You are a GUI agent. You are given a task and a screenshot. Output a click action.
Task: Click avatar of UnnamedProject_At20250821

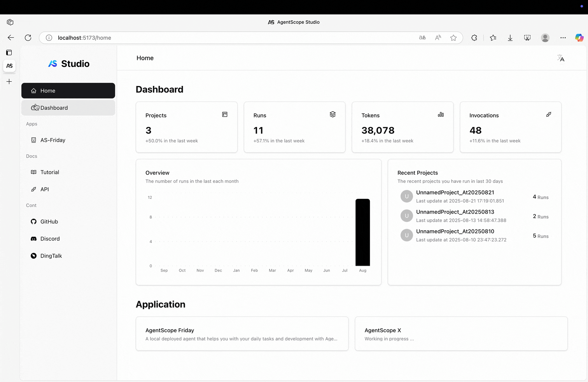point(407,196)
